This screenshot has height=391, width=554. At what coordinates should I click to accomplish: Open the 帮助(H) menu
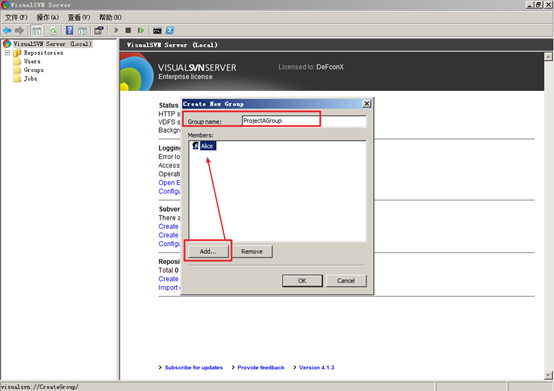[110, 17]
